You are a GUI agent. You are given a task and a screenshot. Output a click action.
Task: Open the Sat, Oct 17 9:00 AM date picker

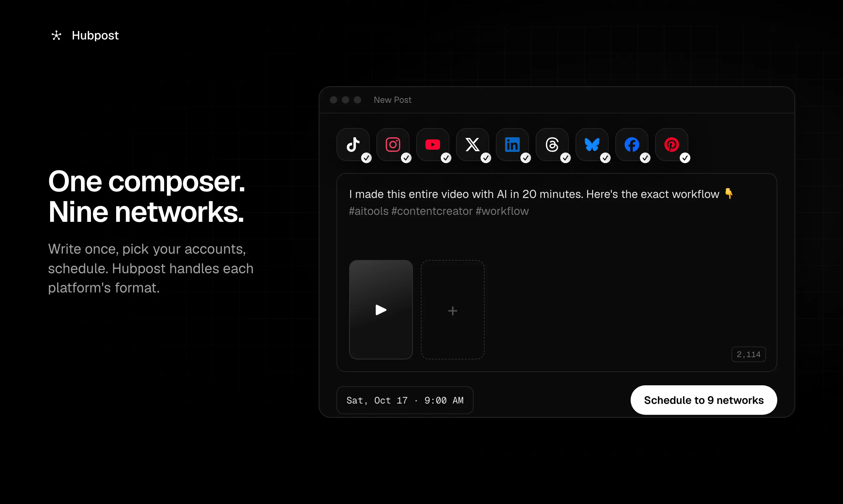(405, 401)
